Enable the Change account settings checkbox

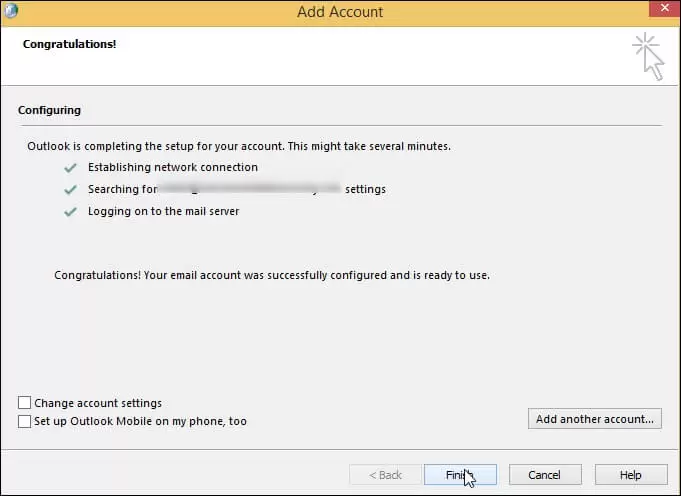pyautogui.click(x=24, y=403)
